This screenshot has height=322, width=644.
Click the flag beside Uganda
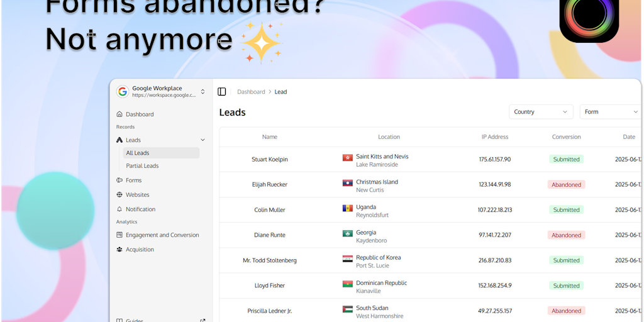pyautogui.click(x=348, y=208)
